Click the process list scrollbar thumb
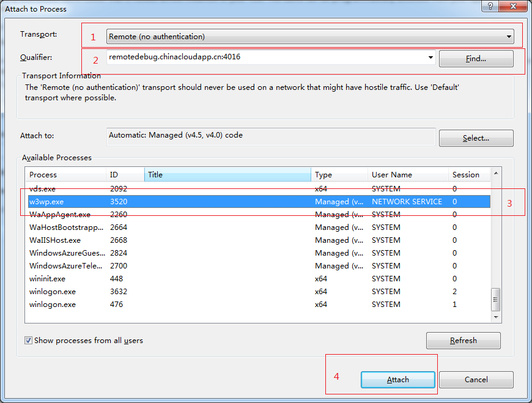This screenshot has height=403, width=532. point(496,300)
